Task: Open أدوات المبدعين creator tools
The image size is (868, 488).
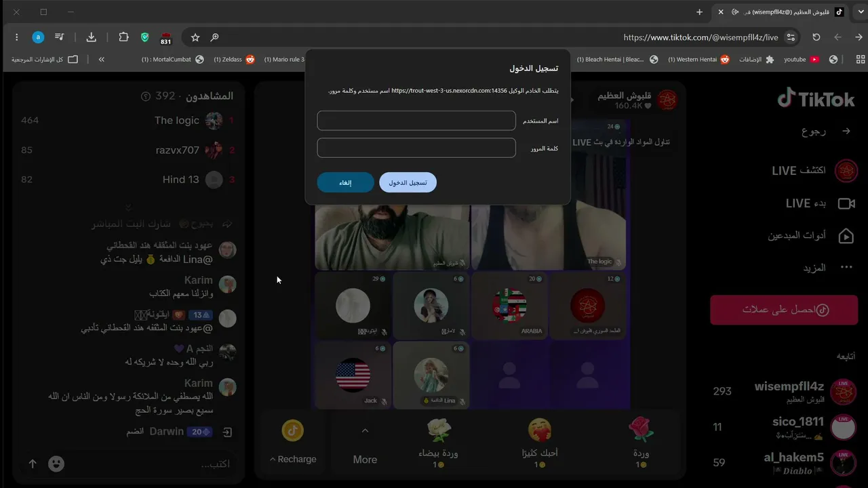Action: click(x=811, y=235)
